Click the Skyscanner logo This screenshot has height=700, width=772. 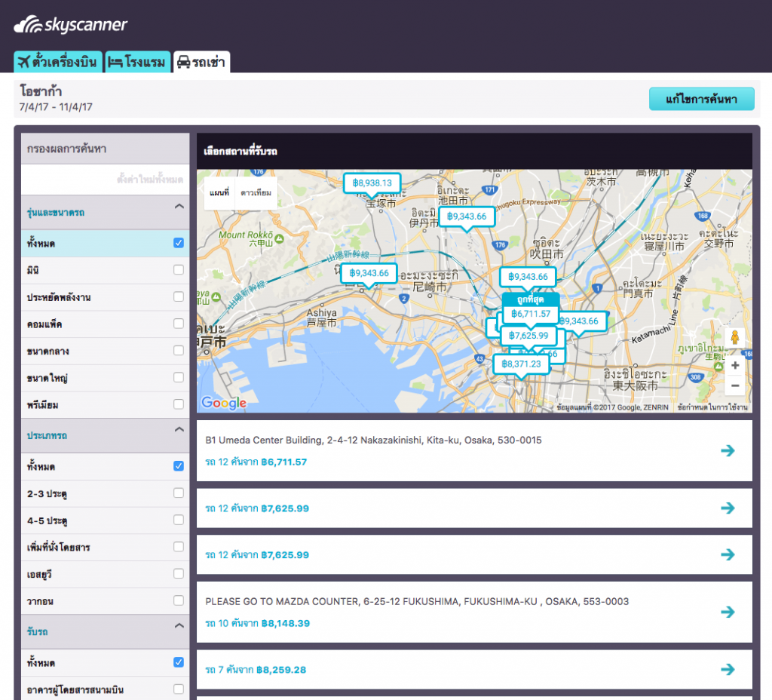click(x=71, y=25)
